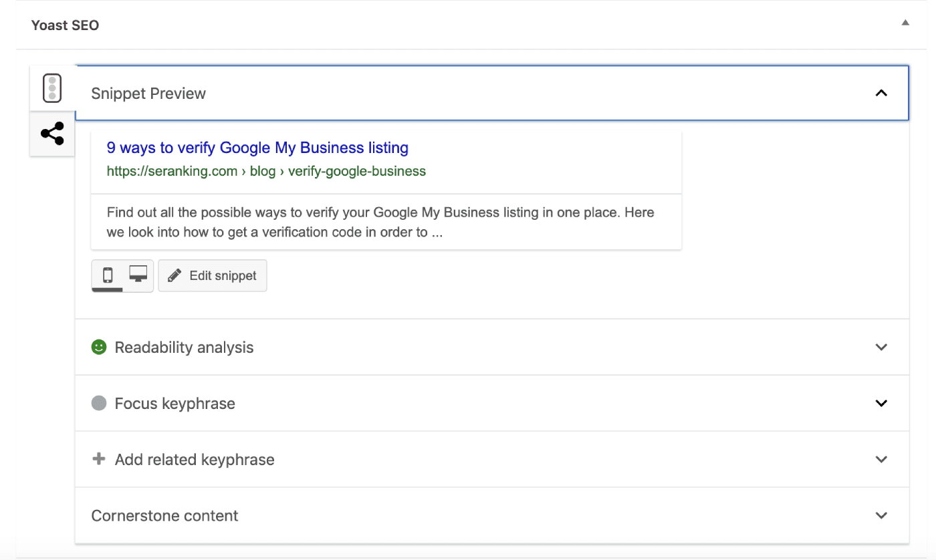This screenshot has width=936, height=560.
Task: Click the snippet meta description text
Action: click(380, 223)
